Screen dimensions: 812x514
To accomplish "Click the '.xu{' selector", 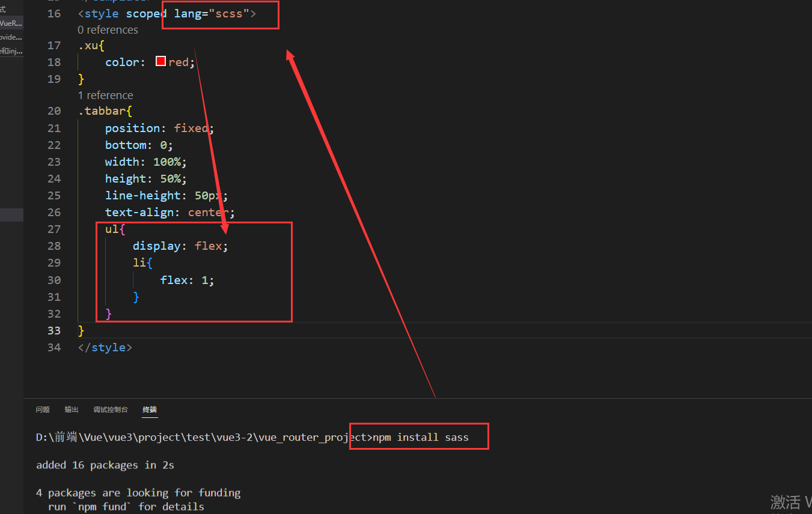I will [x=91, y=45].
